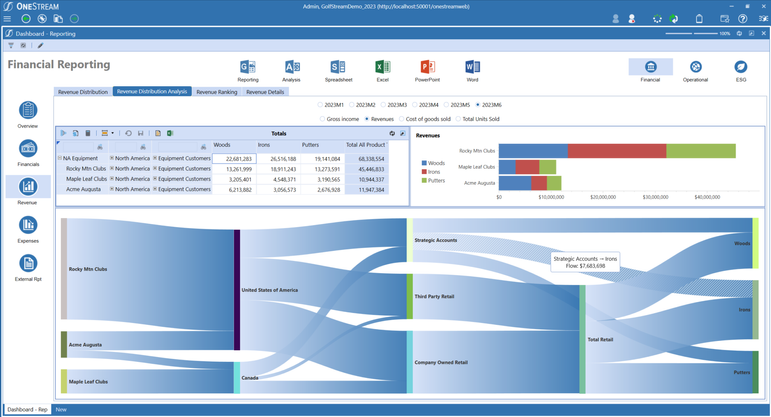
Task: Choose the Total Units Sold option
Action: (x=458, y=119)
